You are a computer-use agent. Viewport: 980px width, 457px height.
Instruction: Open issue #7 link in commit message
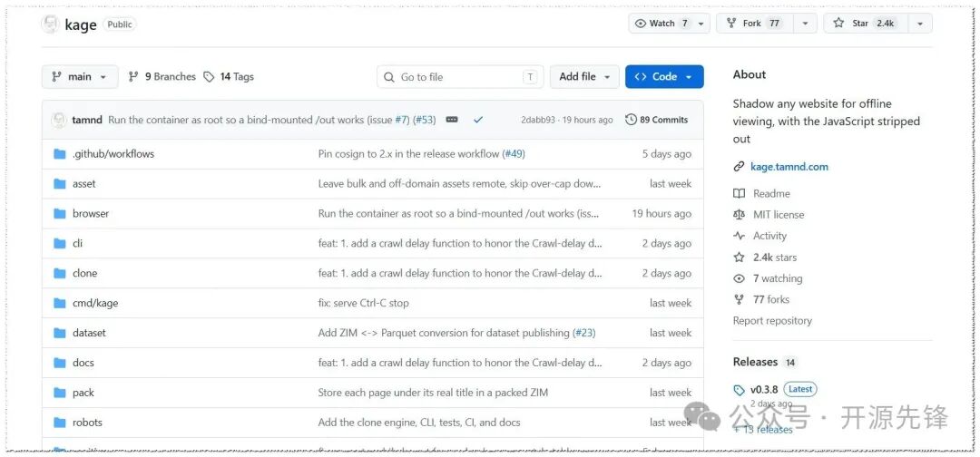401,120
